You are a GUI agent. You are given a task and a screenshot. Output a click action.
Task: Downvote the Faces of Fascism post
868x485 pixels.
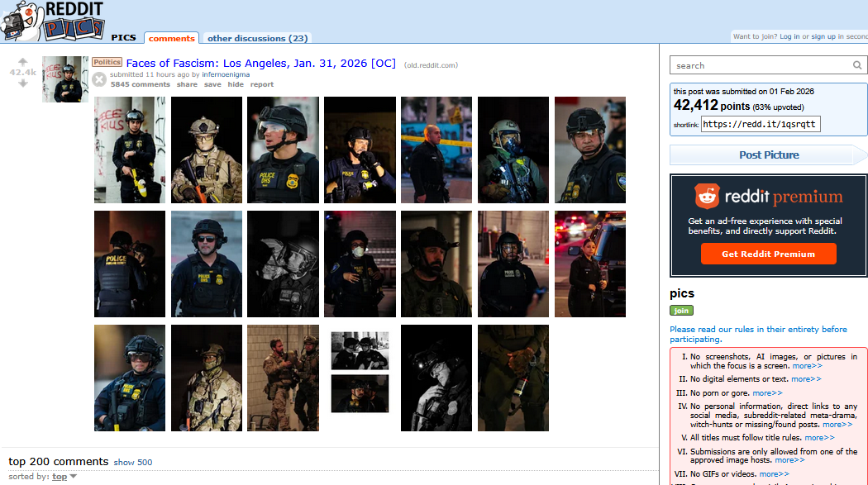(x=22, y=83)
